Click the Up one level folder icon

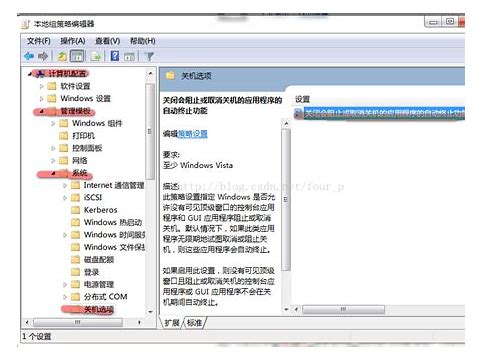[62, 56]
